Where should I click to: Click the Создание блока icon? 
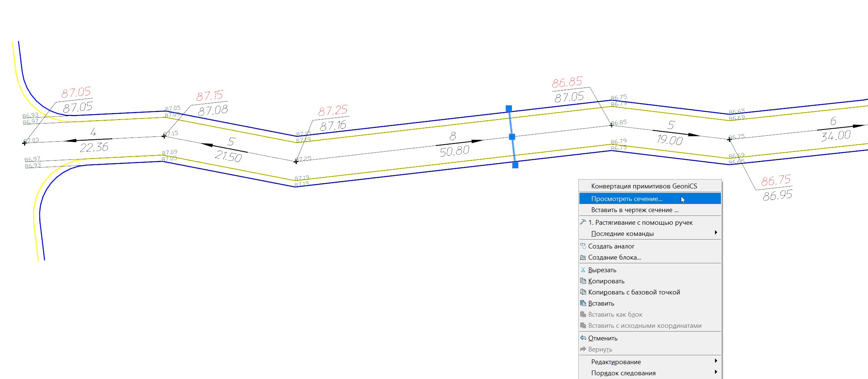tap(583, 257)
